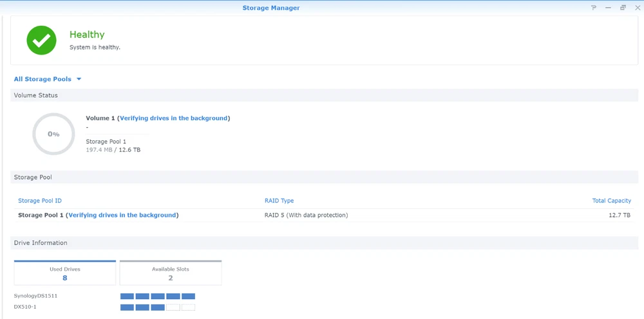This screenshot has width=644, height=319.
Task: Switch to the Used Drives tab
Action: tap(65, 273)
